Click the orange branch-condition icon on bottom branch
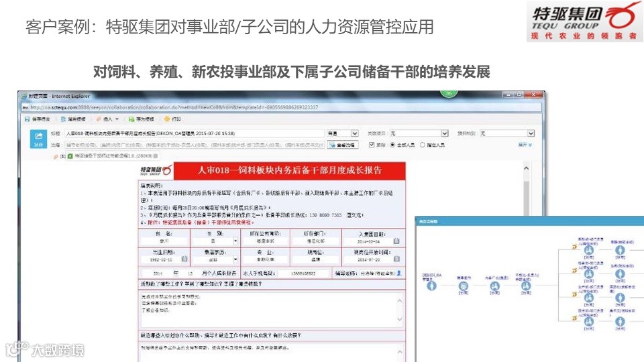Viewport: 644px width, 362px height. click(574, 318)
